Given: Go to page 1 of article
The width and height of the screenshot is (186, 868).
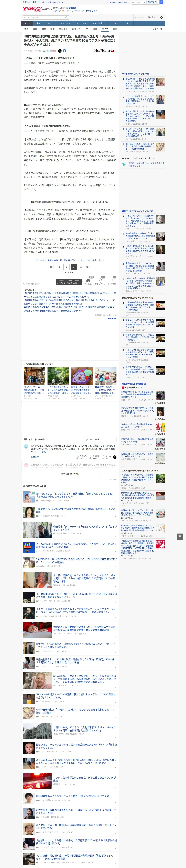Looking at the screenshot, I should (x=59, y=267).
